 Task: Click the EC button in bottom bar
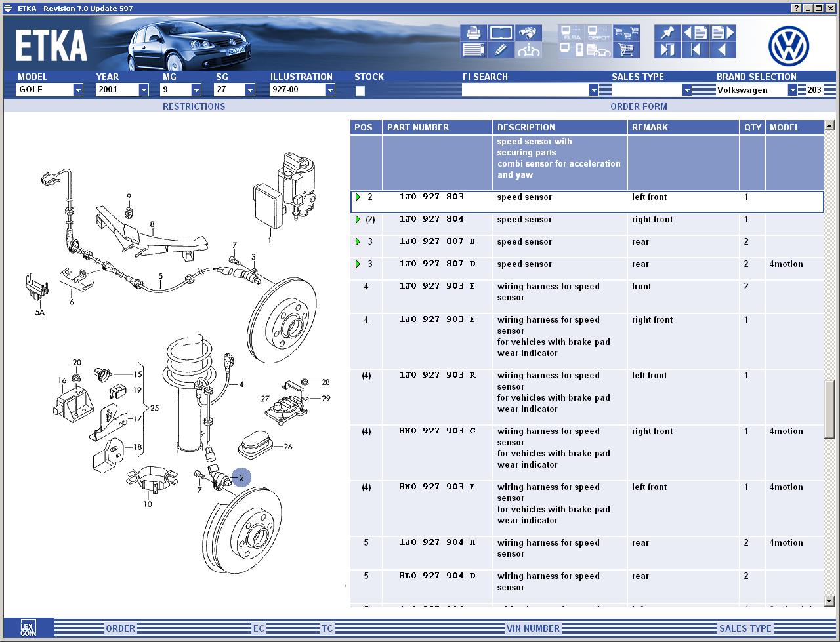click(259, 628)
